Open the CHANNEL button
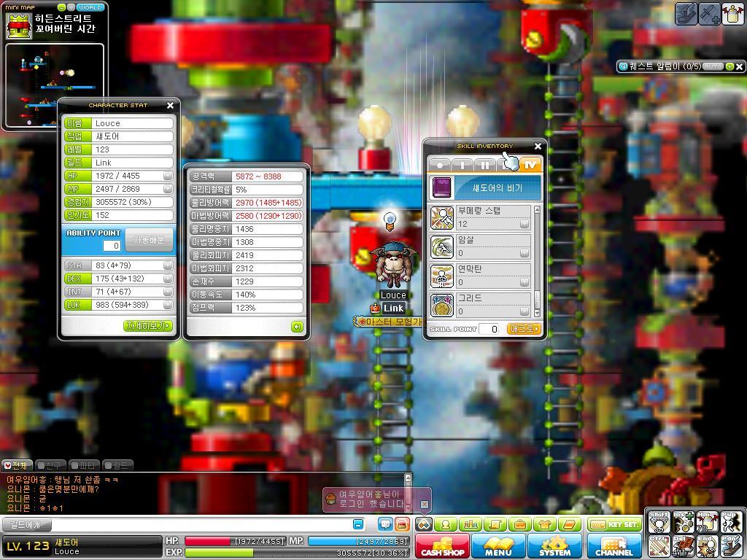Image resolution: width=747 pixels, height=560 pixels. click(614, 545)
